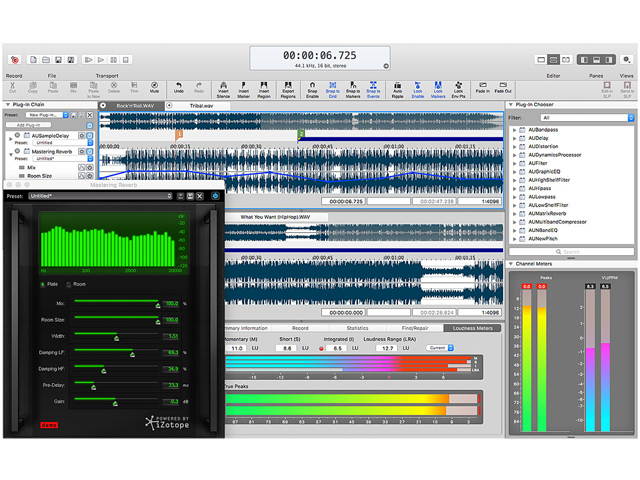Open the Find/Repair tab
The width and height of the screenshot is (640, 480).
click(415, 328)
